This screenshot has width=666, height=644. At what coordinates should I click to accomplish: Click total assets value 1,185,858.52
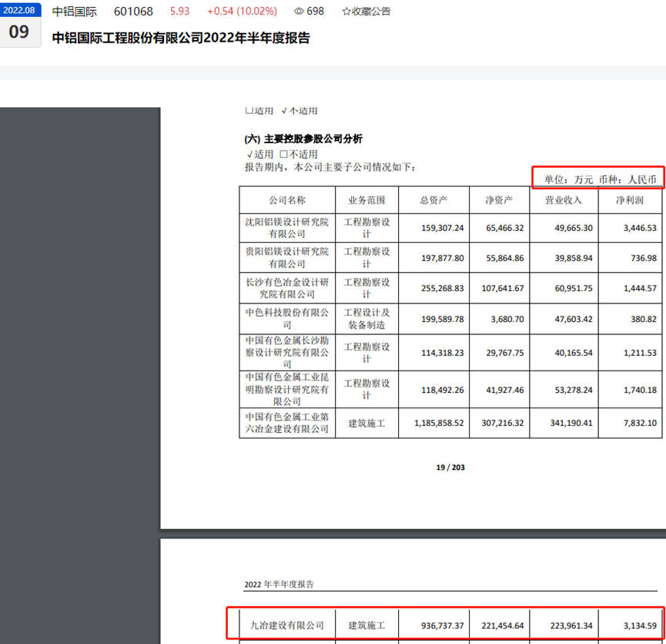click(x=439, y=423)
